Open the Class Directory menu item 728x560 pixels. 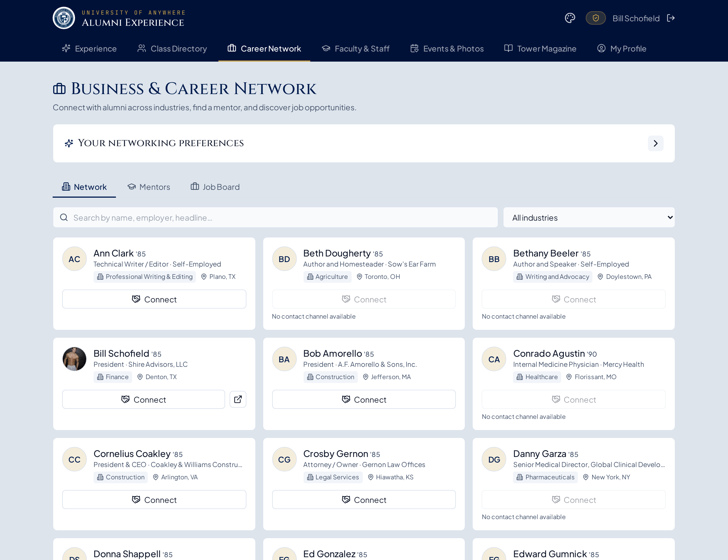(x=172, y=49)
